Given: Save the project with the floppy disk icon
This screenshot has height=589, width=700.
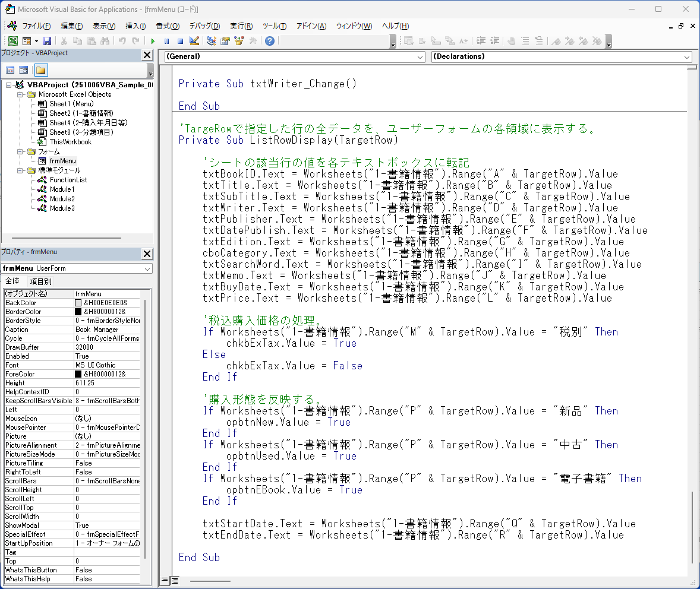Looking at the screenshot, I should pyautogui.click(x=47, y=41).
